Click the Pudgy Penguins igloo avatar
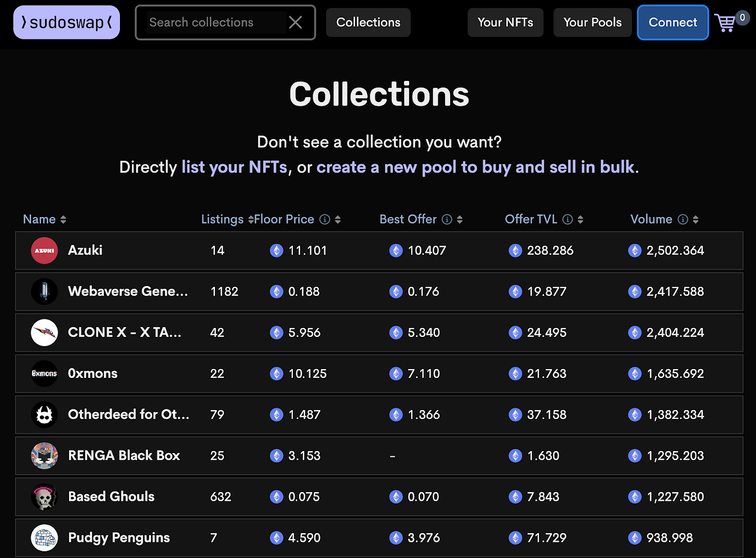Viewport: 756px width, 558px height. 44,538
